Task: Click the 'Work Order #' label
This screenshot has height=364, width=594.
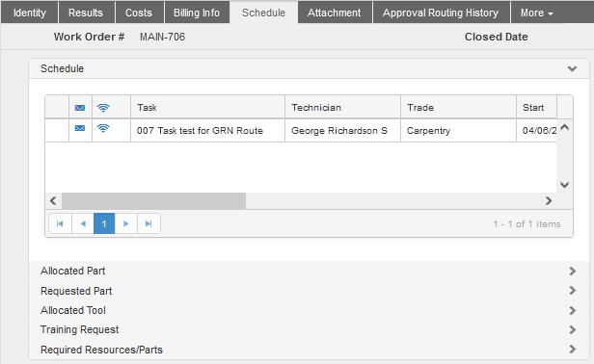Action: 89,37
